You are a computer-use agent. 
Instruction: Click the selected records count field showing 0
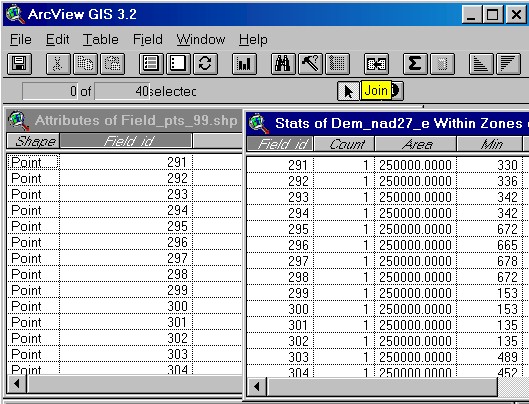tap(50, 91)
